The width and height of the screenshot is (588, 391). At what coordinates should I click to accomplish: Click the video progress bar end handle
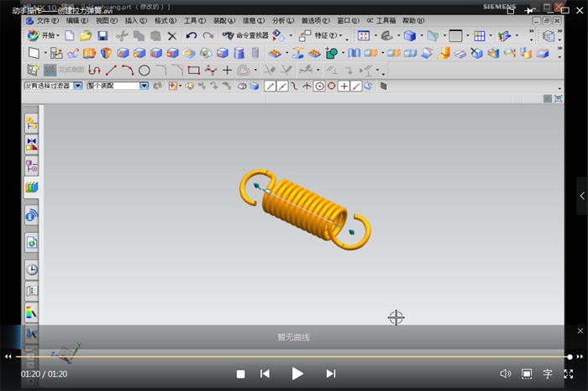click(570, 357)
